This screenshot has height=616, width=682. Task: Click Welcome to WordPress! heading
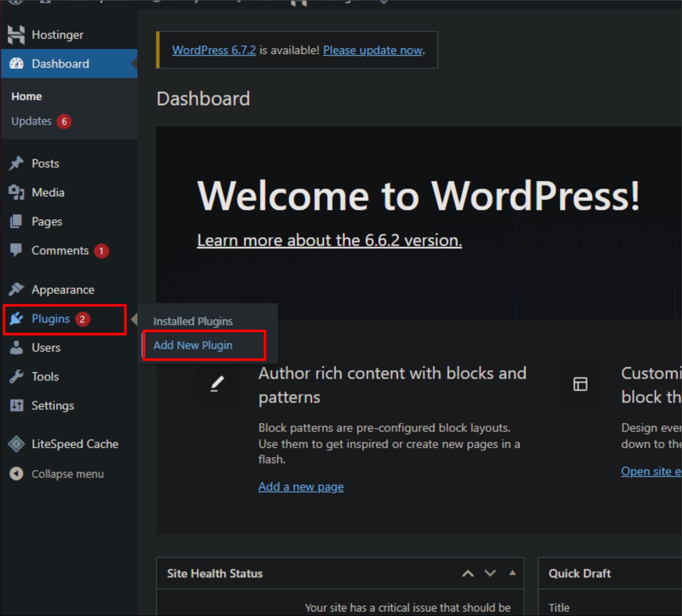(x=419, y=196)
